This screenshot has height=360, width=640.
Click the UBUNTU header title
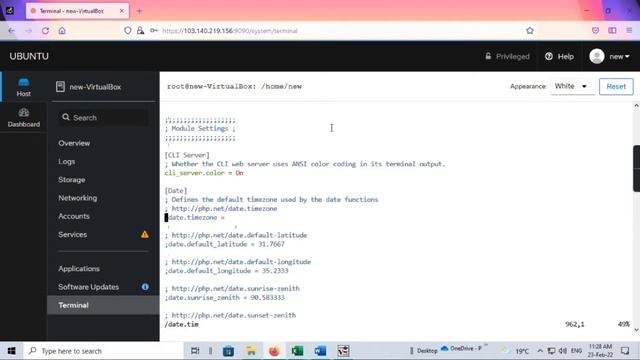pos(29,56)
